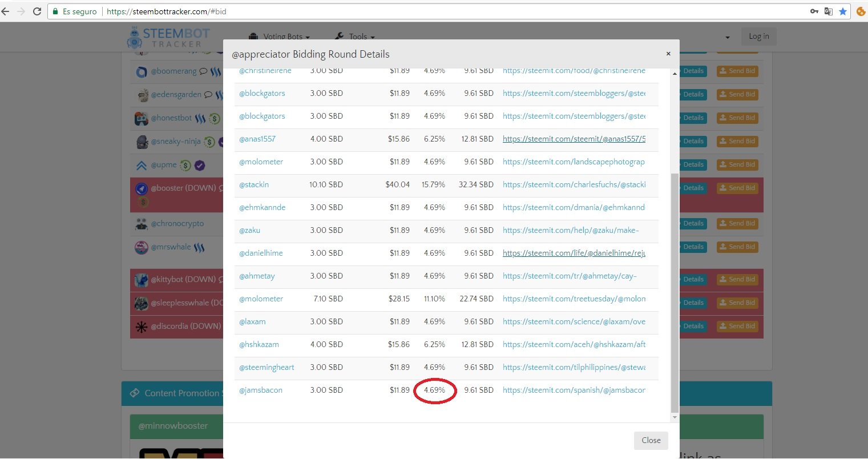Click the browser address bar URL
Screen dimensions: 868x459
coord(166,11)
